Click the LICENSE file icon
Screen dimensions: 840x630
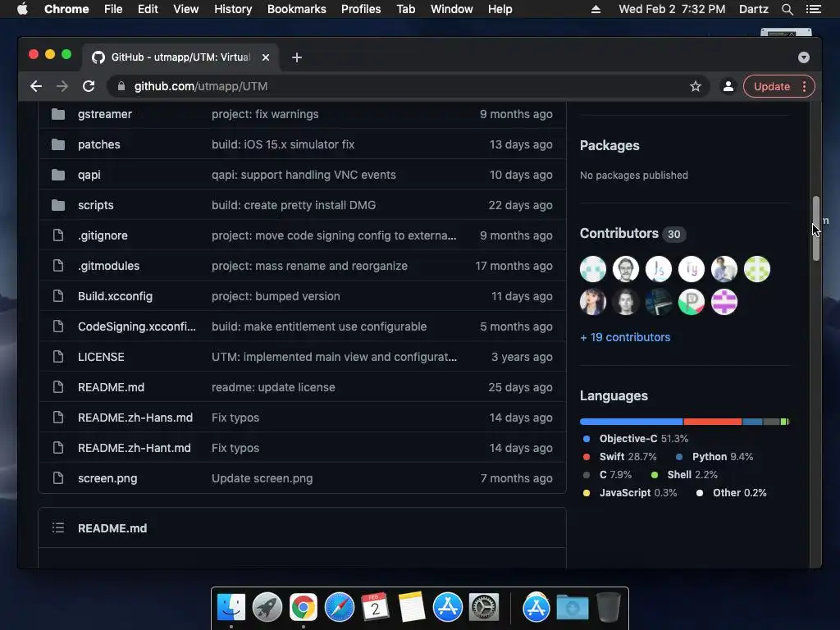(x=58, y=357)
